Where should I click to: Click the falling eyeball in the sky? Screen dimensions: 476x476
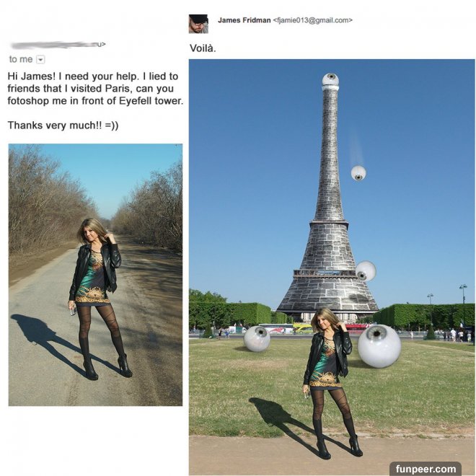click(x=358, y=173)
